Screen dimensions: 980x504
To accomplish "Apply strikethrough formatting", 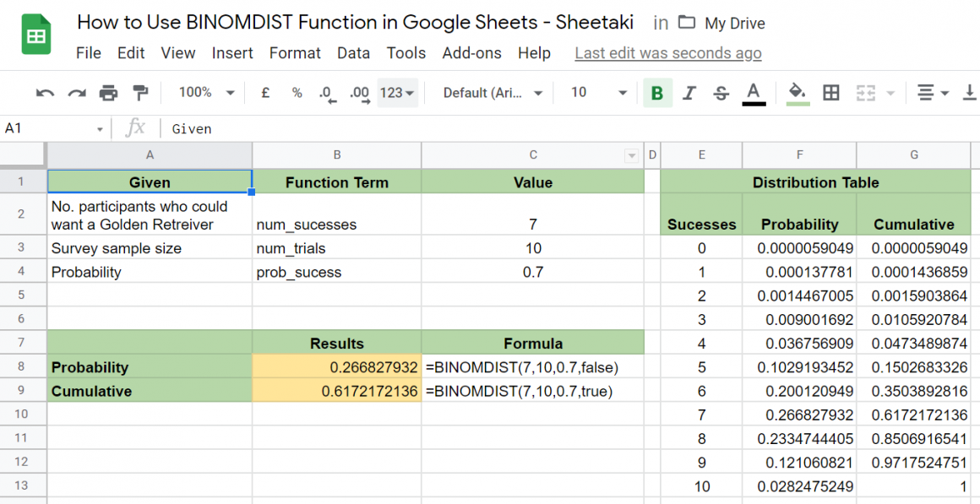I will coord(722,93).
